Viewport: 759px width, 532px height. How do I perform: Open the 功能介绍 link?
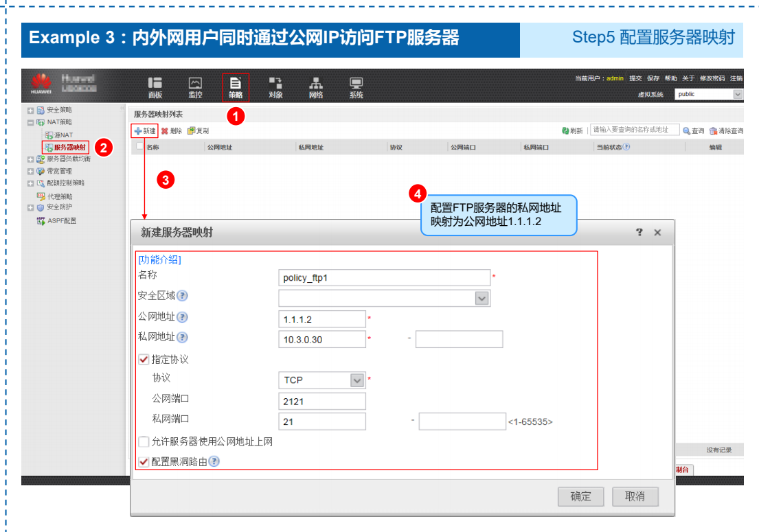[x=159, y=259]
